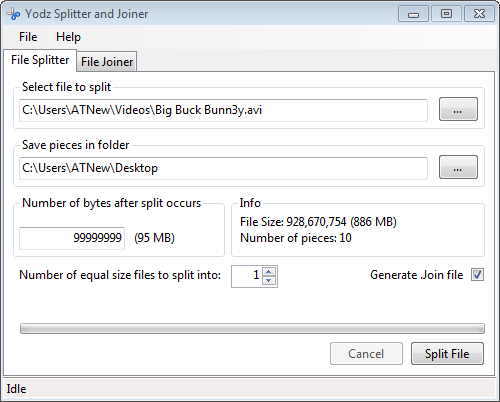This screenshot has height=402, width=500.
Task: Open the Help menu
Action: point(68,37)
